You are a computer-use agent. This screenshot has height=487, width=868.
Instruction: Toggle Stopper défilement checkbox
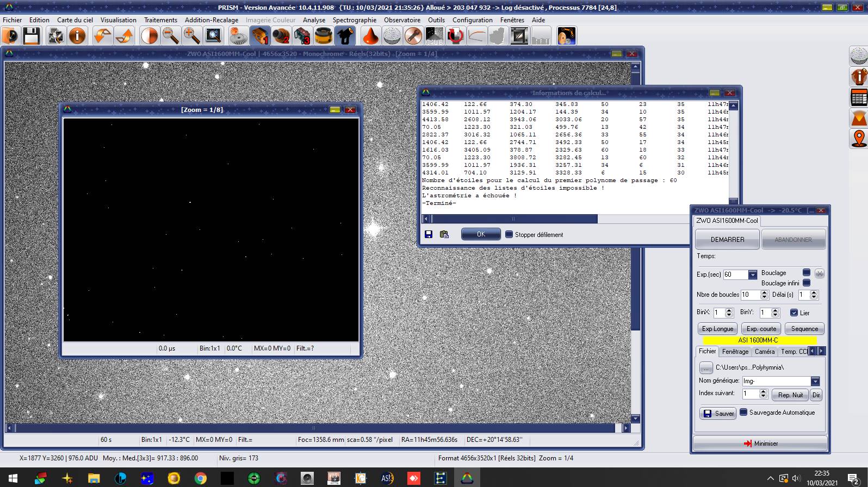click(509, 234)
